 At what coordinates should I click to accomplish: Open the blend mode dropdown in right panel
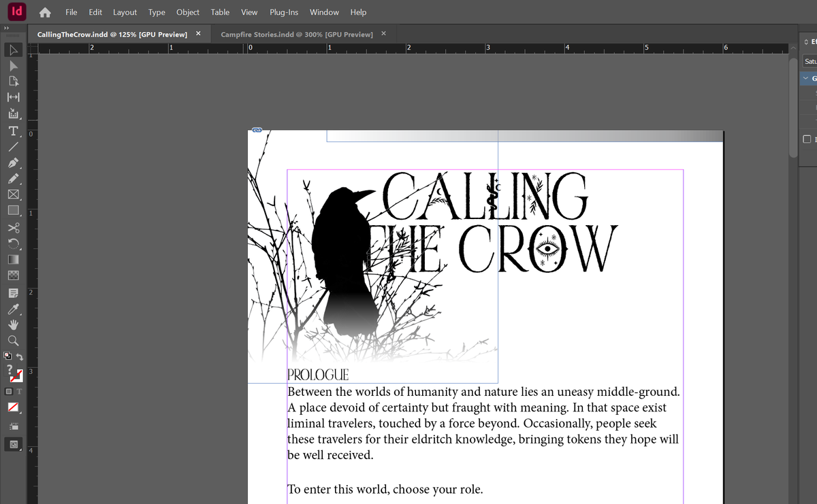tap(810, 61)
